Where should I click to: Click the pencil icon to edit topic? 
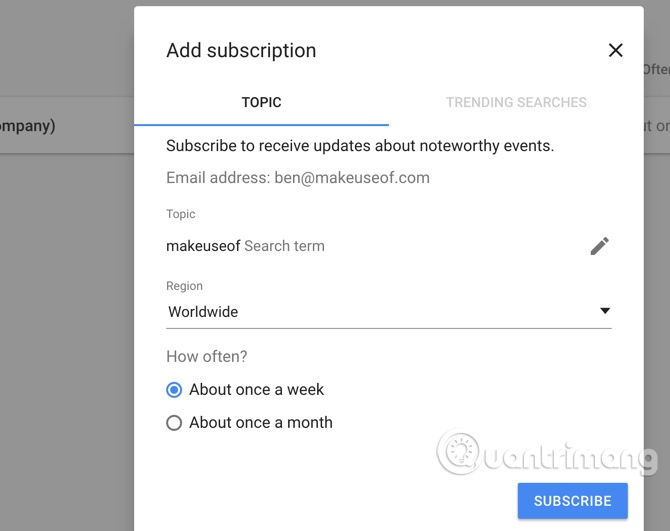(x=599, y=246)
